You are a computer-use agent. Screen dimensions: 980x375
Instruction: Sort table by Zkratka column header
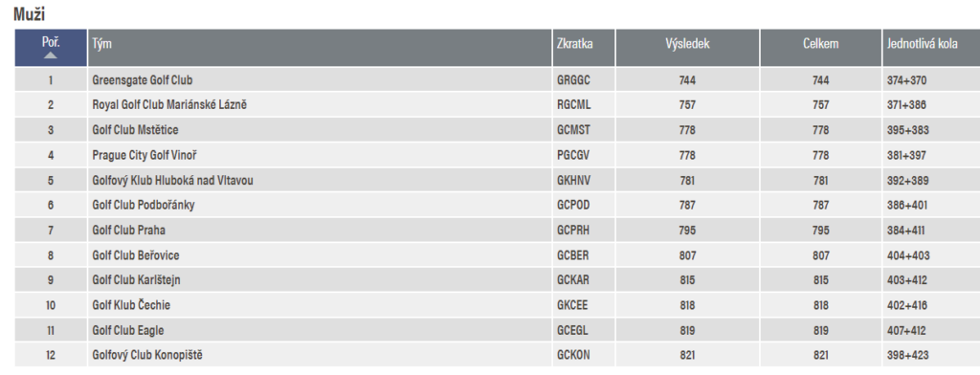tap(575, 44)
